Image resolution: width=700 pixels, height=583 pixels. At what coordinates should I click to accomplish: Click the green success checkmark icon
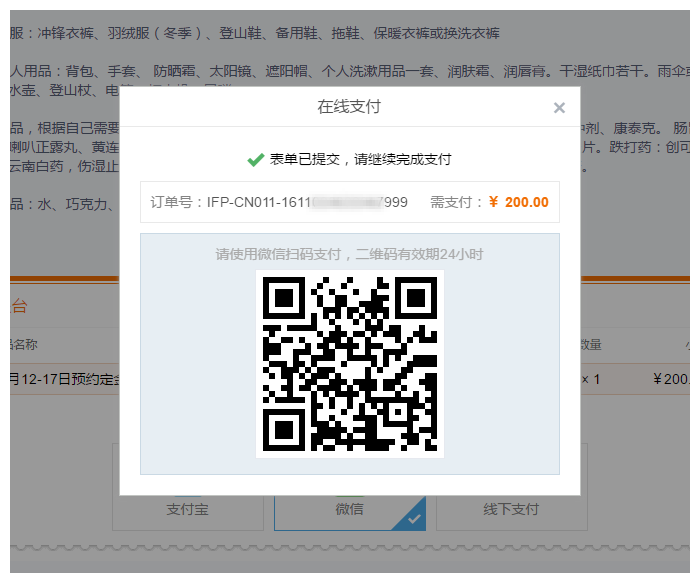pos(255,159)
